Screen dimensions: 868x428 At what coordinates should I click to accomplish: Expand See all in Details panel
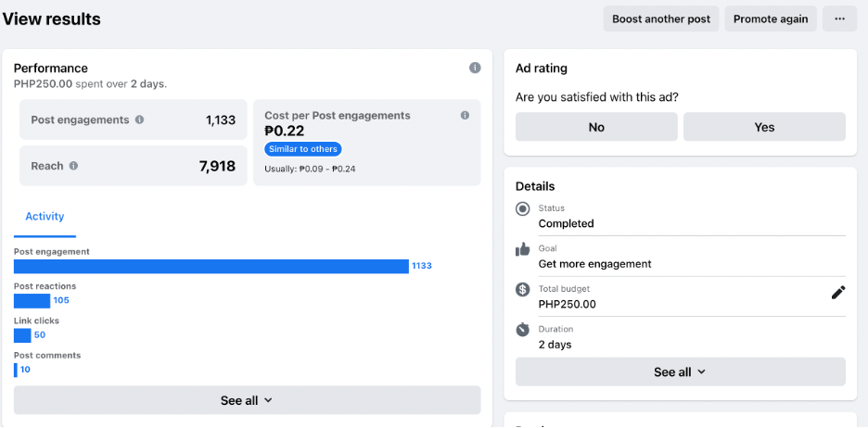(680, 371)
